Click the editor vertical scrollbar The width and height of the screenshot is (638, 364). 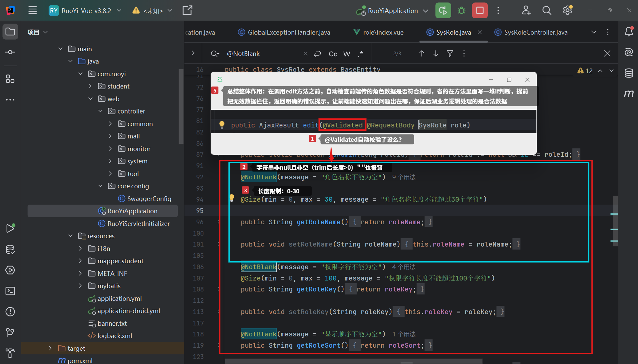(615, 221)
